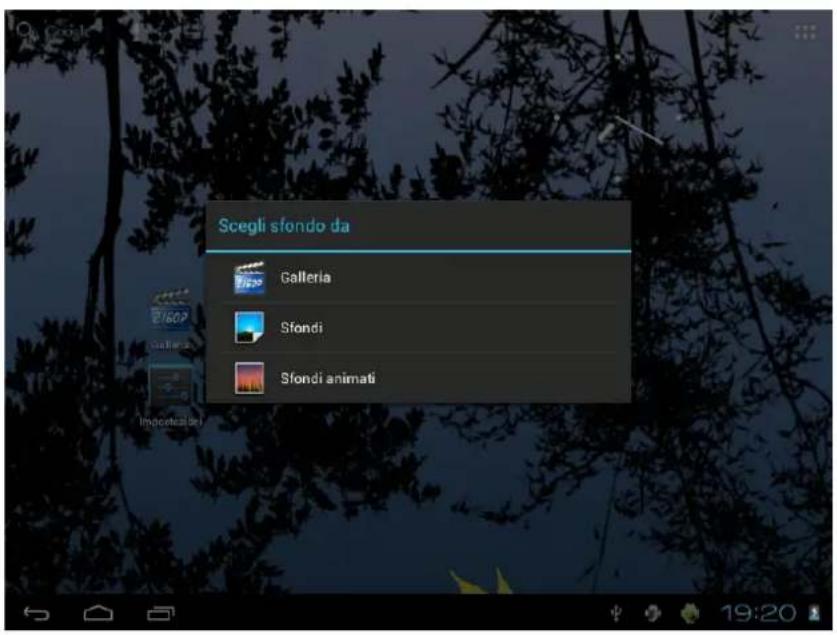The width and height of the screenshot is (837, 635).
Task: Open the Galleria shortcut on the home screen
Action: tap(171, 316)
